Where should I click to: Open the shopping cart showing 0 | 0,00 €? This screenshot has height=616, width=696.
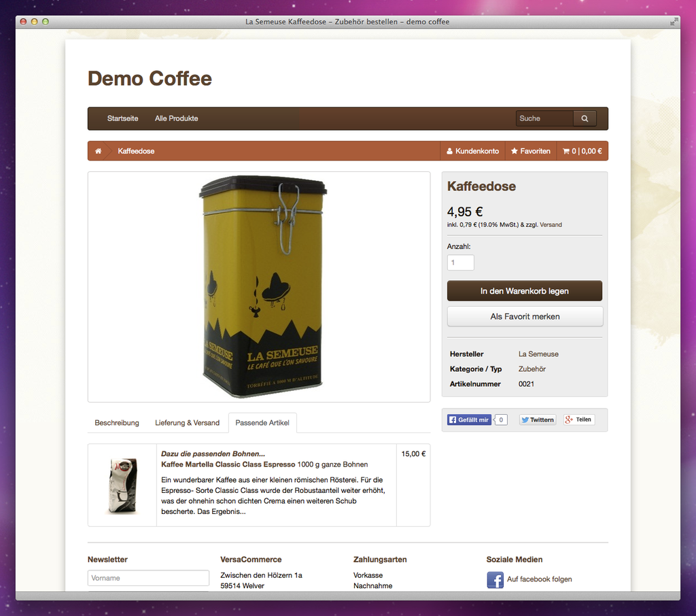click(582, 151)
